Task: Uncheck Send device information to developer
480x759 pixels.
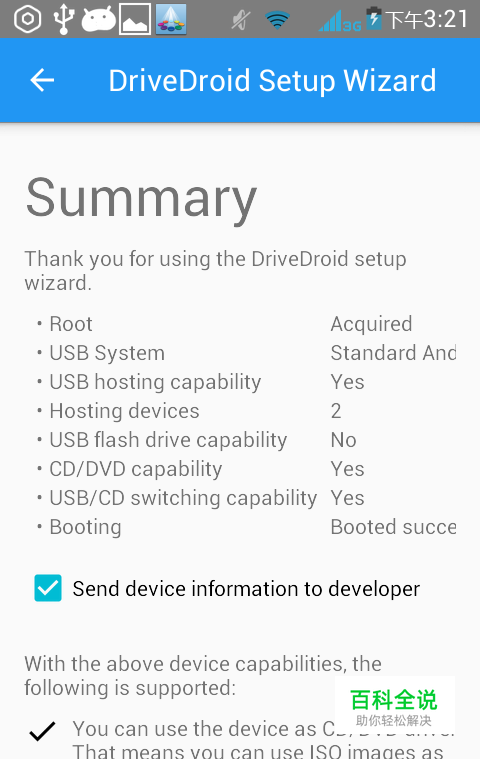Action: 48,588
